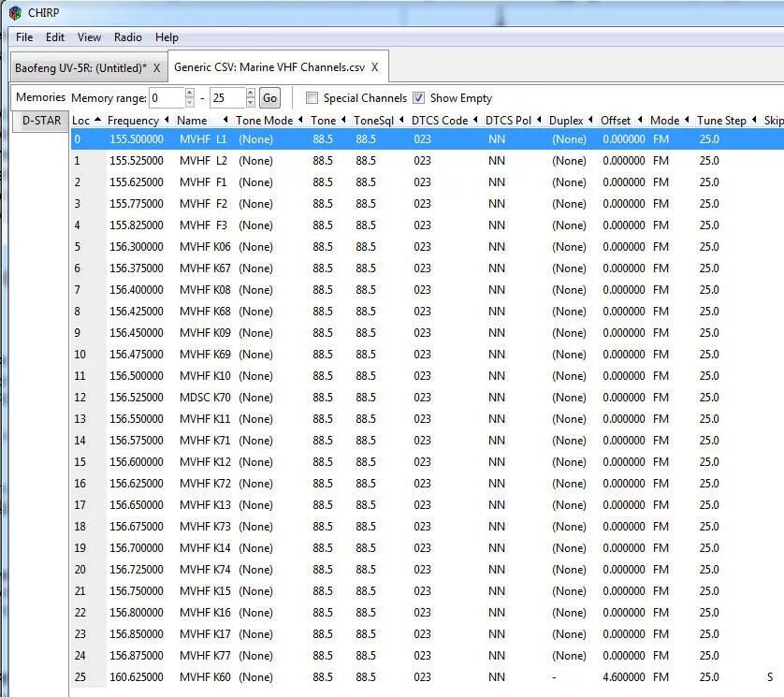Select frequency 155.500000 in row 0
The height and width of the screenshot is (697, 784).
[137, 139]
